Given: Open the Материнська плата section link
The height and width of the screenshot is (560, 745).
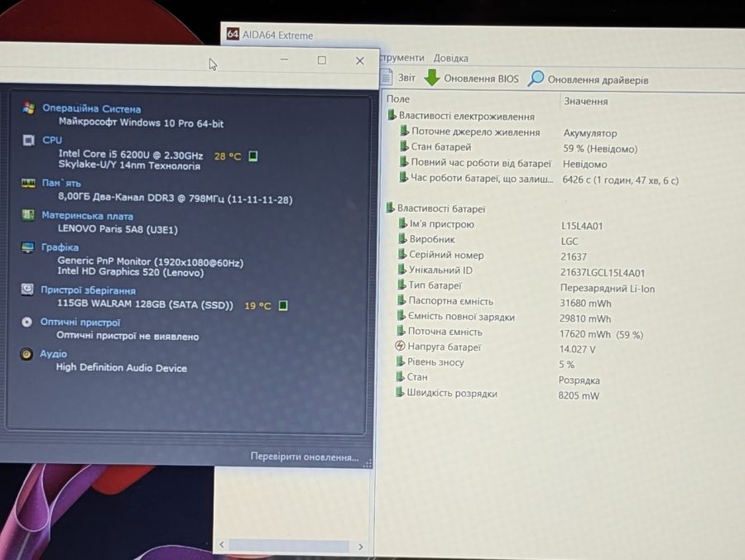Looking at the screenshot, I should tap(88, 216).
